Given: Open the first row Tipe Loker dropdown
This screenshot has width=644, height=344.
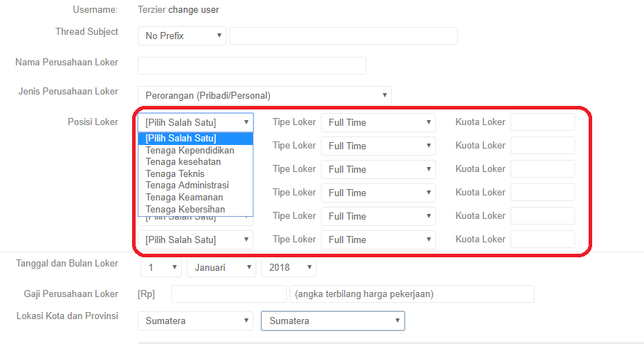Looking at the screenshot, I should pyautogui.click(x=378, y=122).
